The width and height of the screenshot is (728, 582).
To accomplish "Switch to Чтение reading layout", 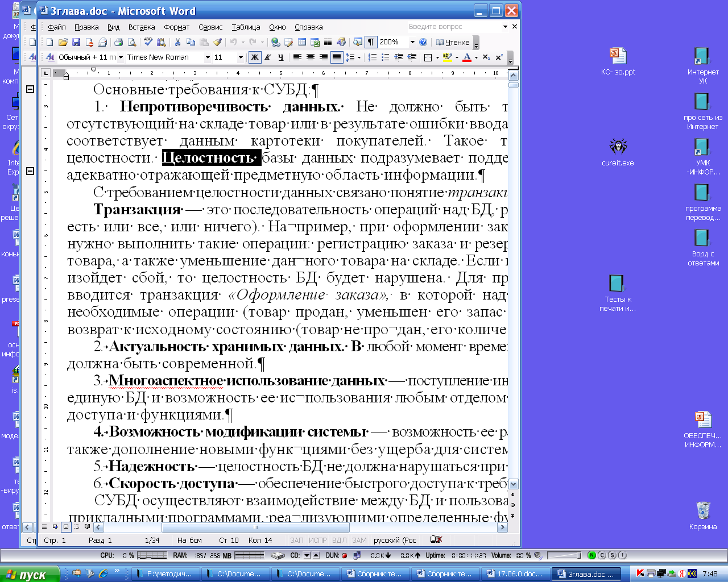I will coord(453,42).
